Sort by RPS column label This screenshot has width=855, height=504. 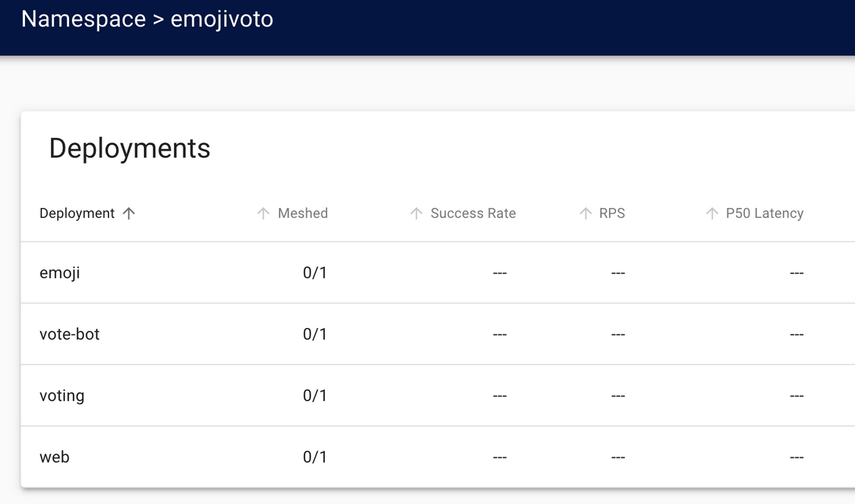pos(612,214)
